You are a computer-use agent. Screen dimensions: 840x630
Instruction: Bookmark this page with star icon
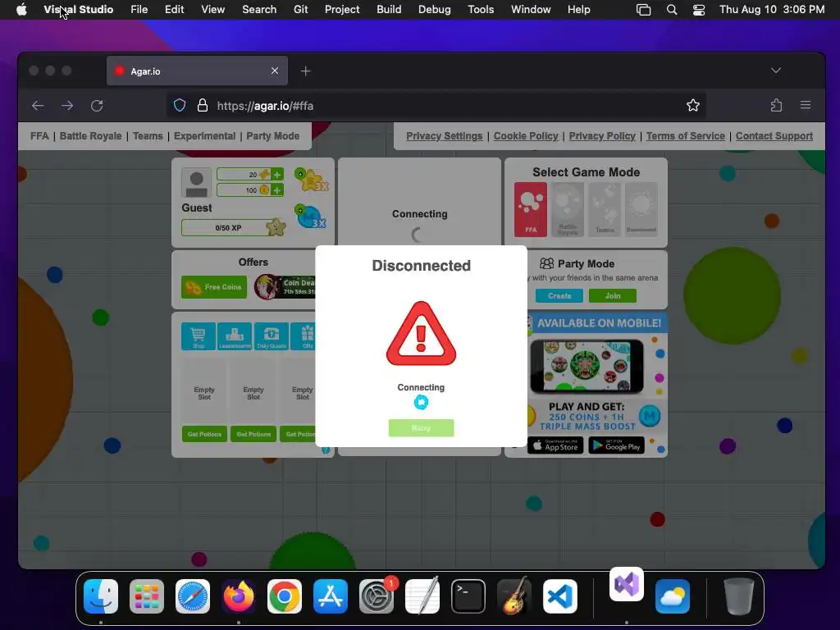point(692,106)
